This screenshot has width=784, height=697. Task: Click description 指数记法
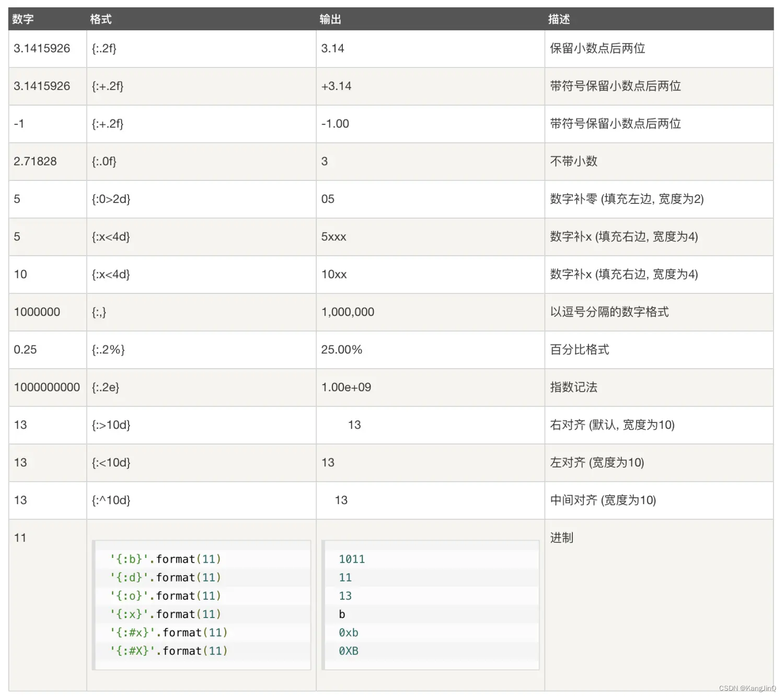point(573,387)
